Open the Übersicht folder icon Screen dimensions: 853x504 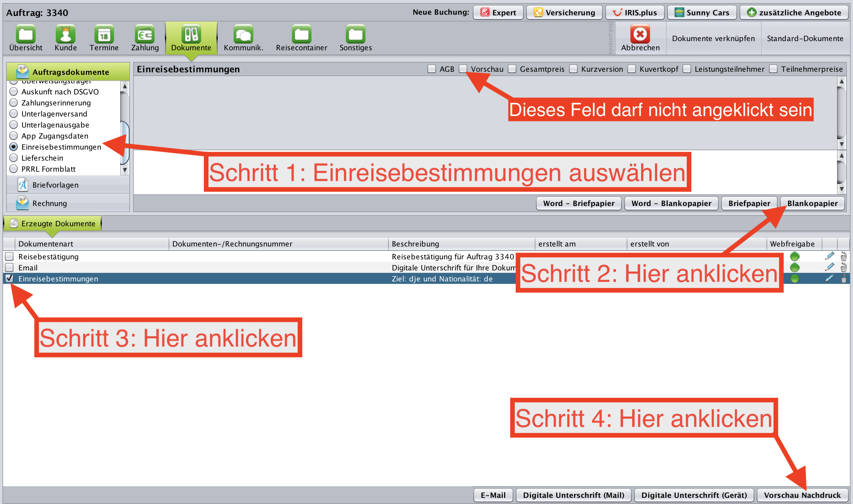pos(26,34)
